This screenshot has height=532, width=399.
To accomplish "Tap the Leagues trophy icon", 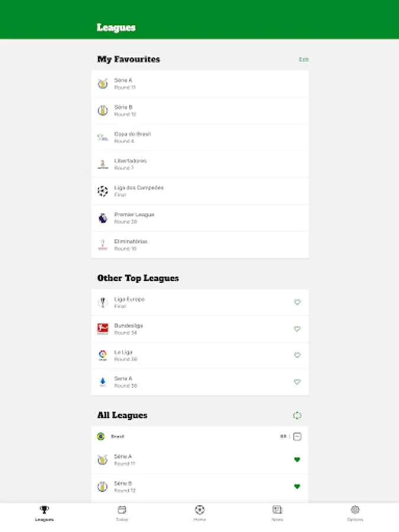I will pos(44,510).
